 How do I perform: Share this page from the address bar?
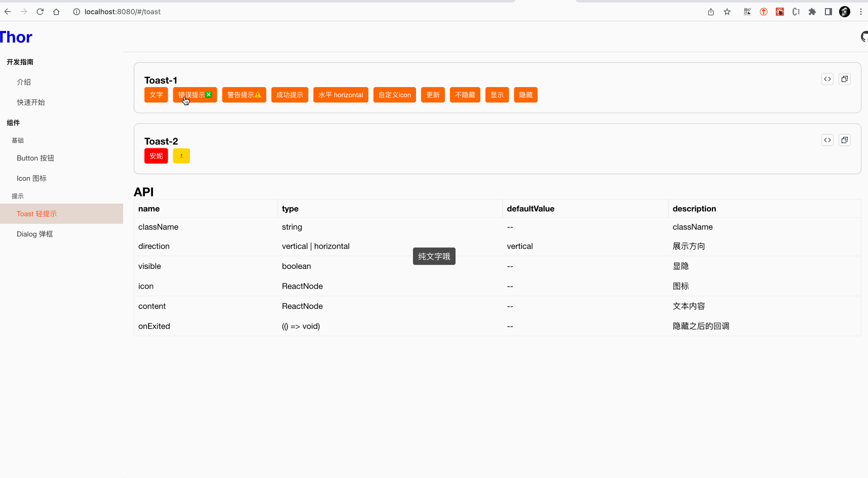click(x=711, y=12)
